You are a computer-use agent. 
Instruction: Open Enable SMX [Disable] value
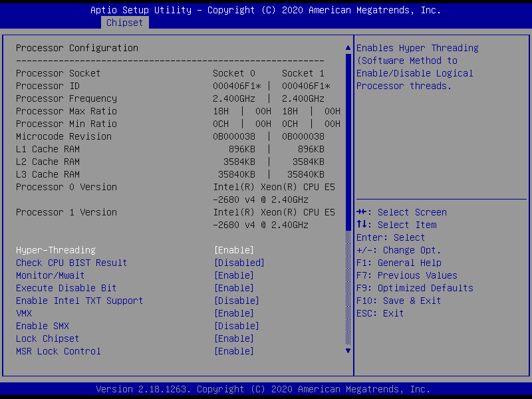(x=237, y=326)
